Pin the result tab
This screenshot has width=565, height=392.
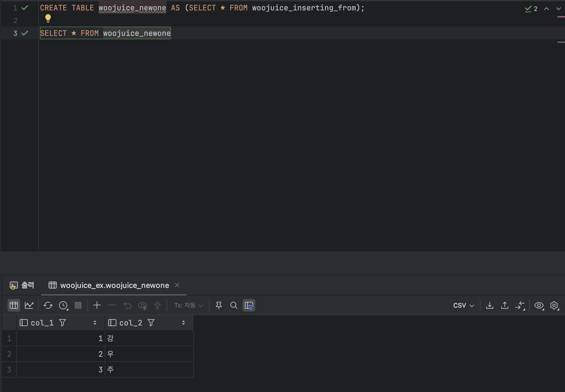pyautogui.click(x=219, y=305)
